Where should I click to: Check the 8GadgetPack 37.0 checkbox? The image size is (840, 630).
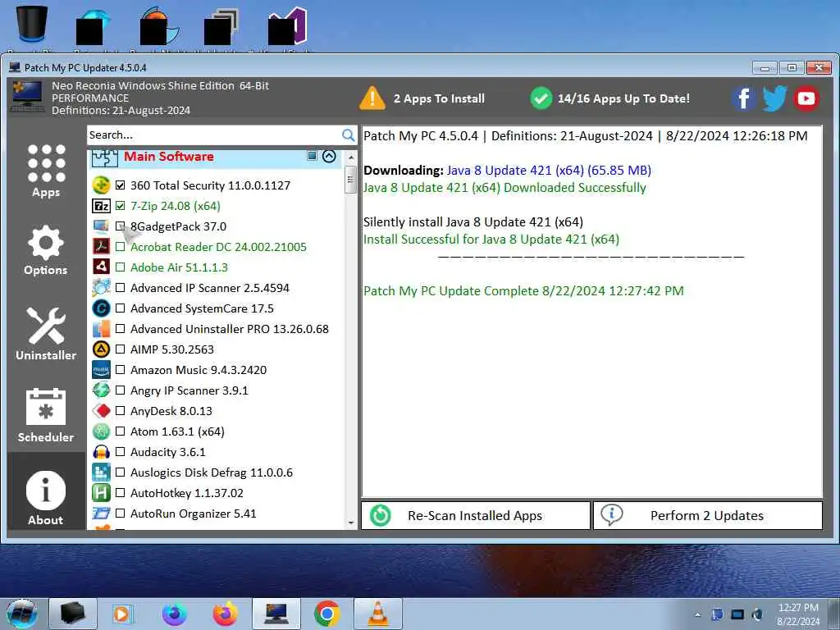pos(120,226)
